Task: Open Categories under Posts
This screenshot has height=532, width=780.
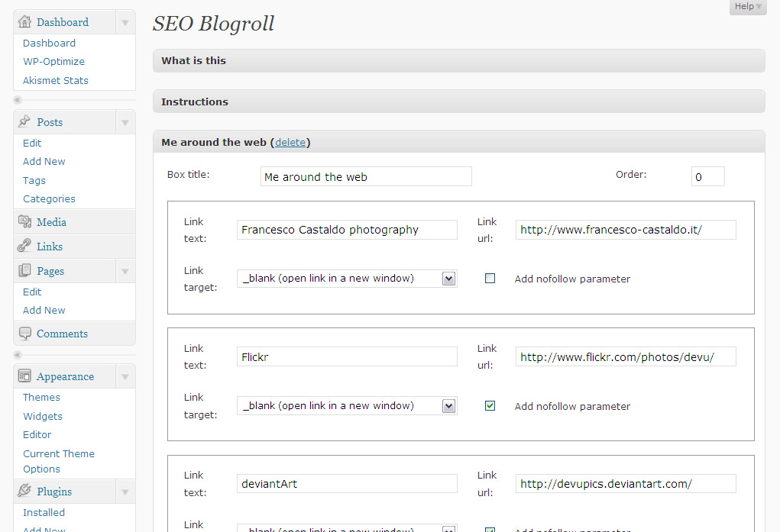Action: click(x=49, y=198)
